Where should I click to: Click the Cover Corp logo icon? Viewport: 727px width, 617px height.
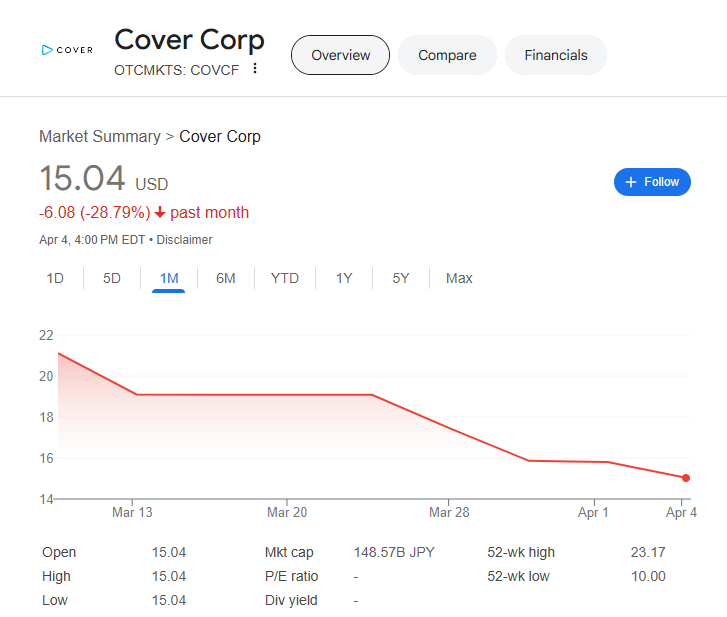(66, 50)
